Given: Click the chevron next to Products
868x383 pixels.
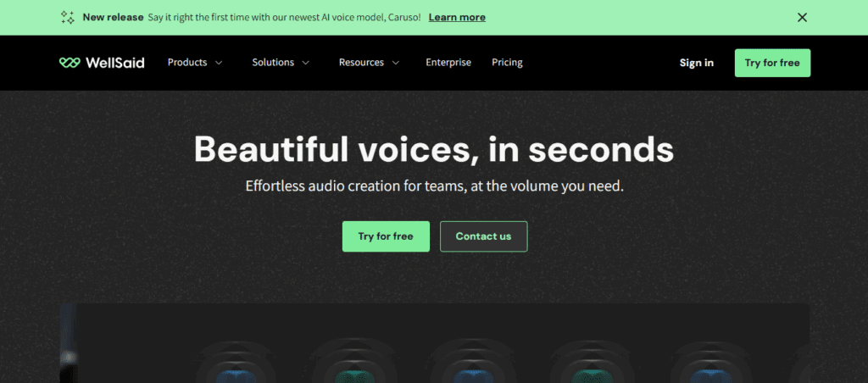Looking at the screenshot, I should [x=218, y=63].
